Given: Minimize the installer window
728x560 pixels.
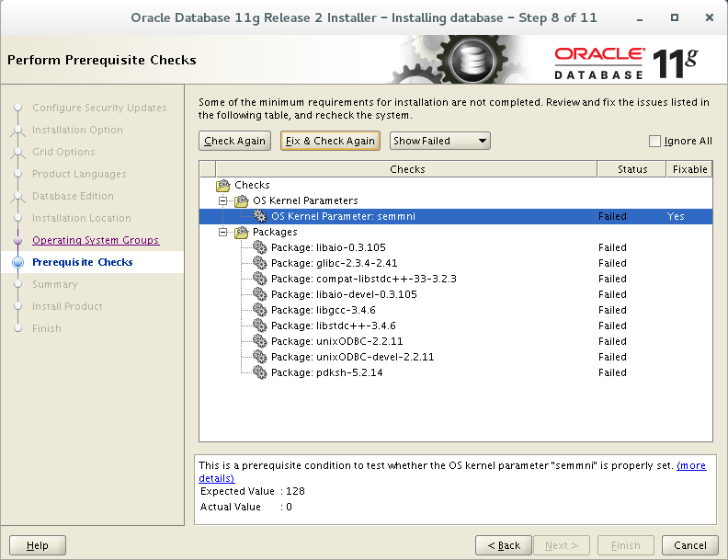Looking at the screenshot, I should [640, 18].
